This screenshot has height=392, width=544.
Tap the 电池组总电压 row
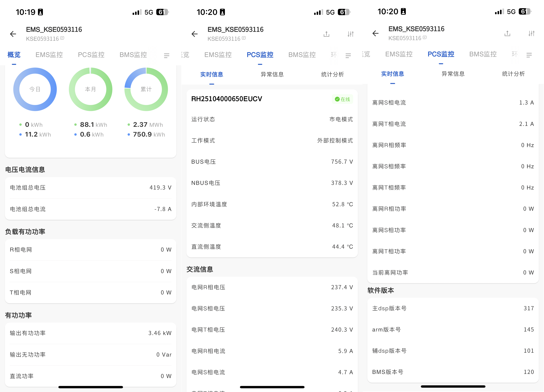click(x=90, y=188)
